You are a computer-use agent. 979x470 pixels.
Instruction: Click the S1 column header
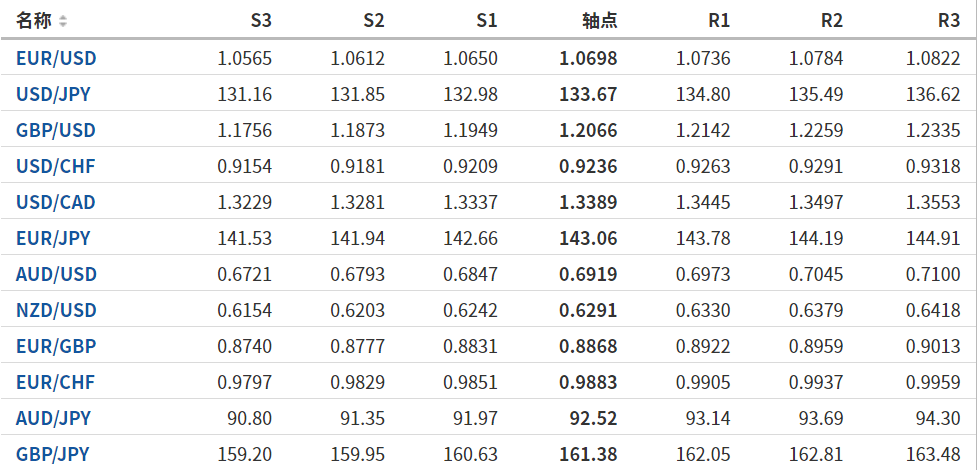click(x=486, y=21)
